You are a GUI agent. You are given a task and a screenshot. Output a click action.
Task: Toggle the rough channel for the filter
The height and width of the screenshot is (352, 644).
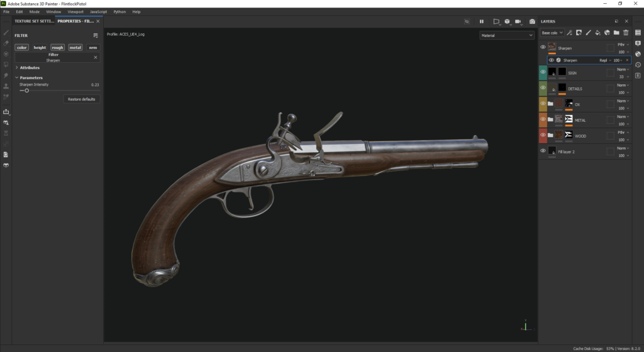[57, 48]
